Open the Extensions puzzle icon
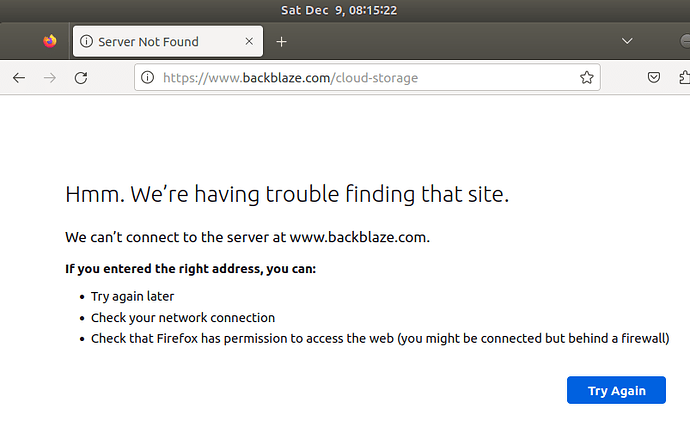The image size is (690, 427). click(x=685, y=78)
